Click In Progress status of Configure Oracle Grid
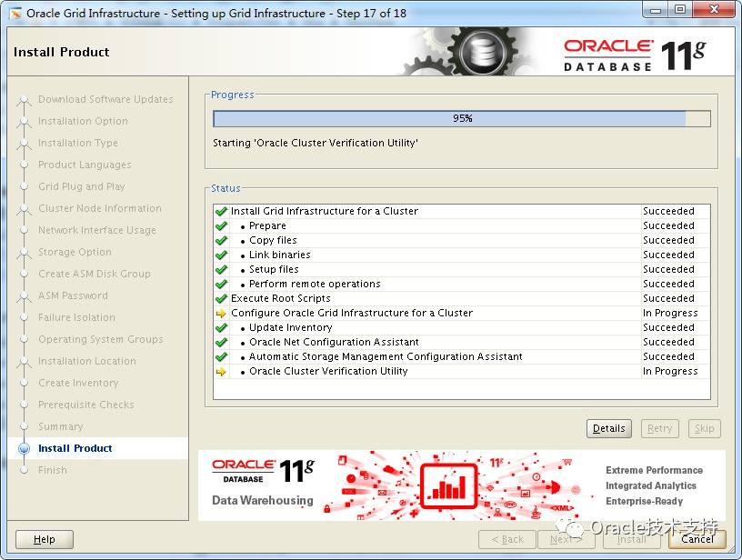This screenshot has width=742, height=560. (670, 313)
